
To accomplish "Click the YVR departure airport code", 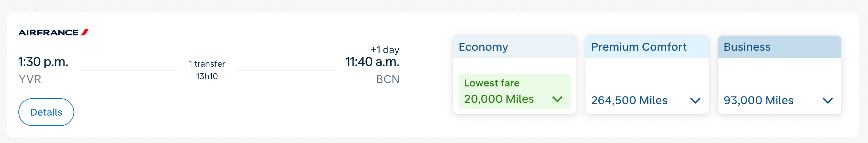I will click(x=30, y=79).
